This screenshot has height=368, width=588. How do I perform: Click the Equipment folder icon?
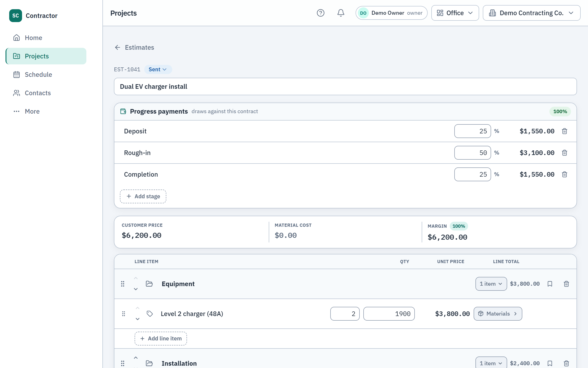149,284
